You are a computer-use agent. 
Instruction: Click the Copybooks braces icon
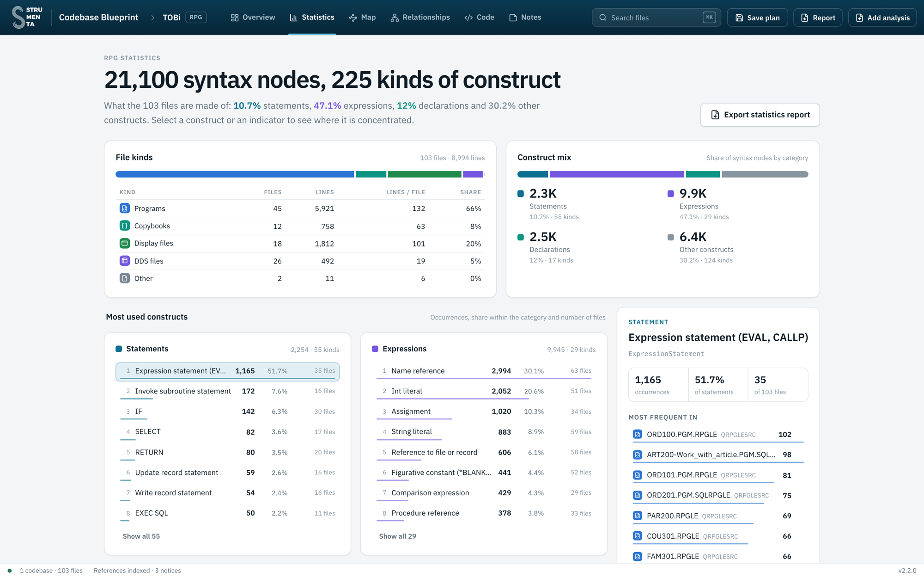coord(125,226)
